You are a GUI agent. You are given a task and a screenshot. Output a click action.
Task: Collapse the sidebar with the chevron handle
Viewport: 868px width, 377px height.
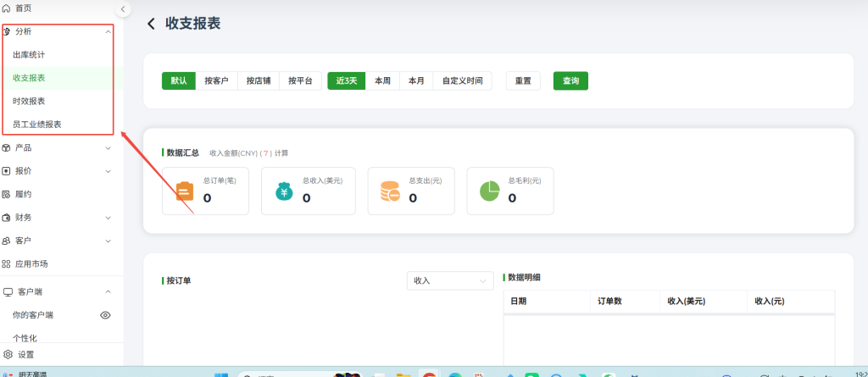click(x=123, y=9)
